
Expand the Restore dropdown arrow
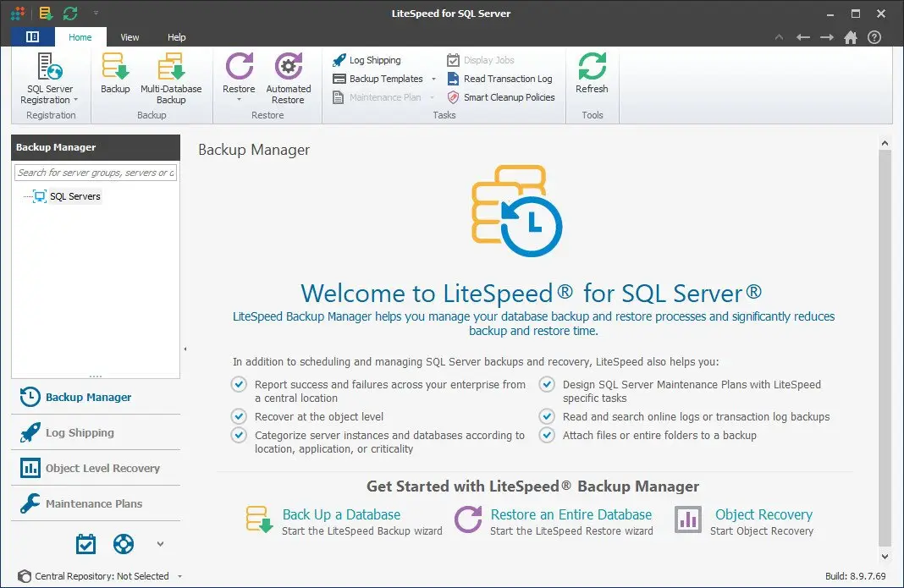[239, 100]
